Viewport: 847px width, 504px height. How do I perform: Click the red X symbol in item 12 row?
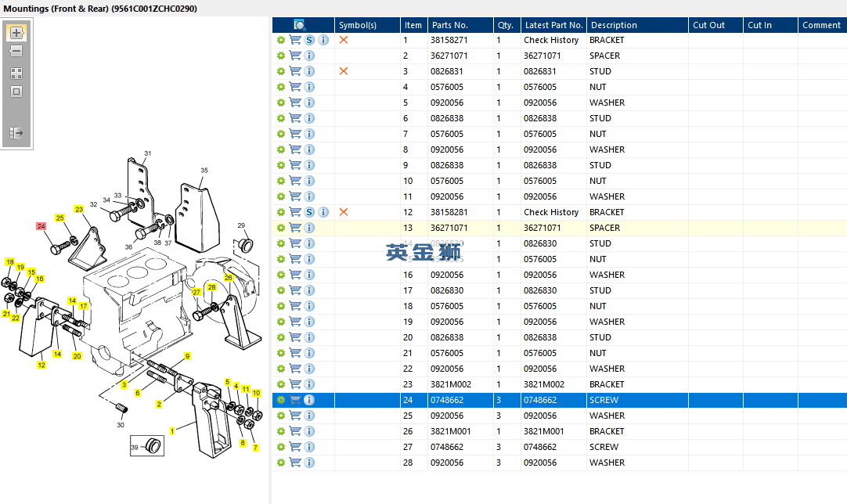(343, 212)
